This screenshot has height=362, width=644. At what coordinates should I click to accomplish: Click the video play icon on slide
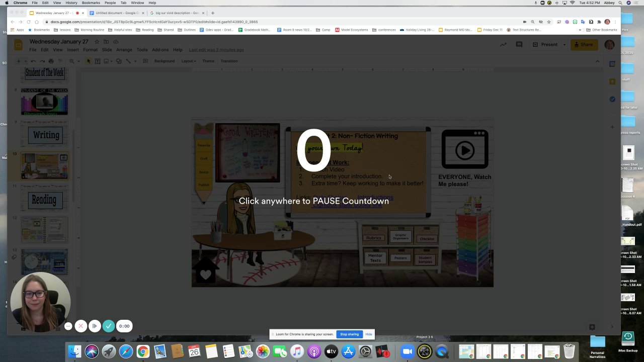[465, 149]
